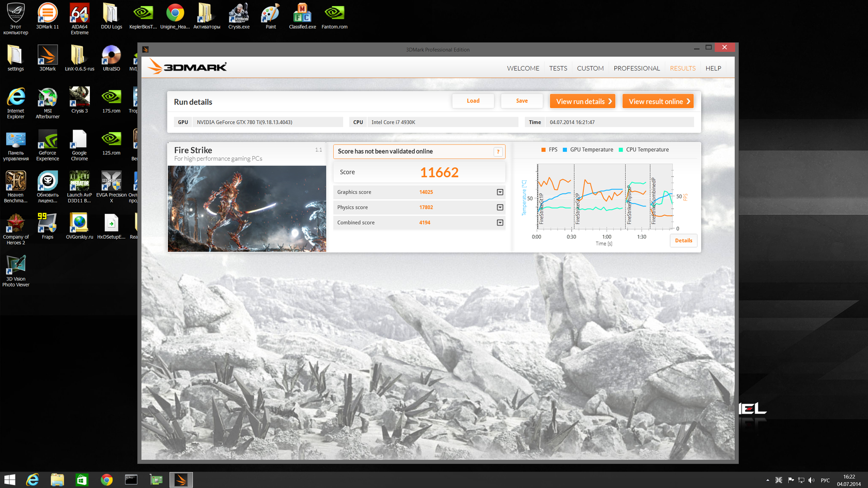Open the Активаторы folder
Screen dimensions: 868x488
pos(207,16)
